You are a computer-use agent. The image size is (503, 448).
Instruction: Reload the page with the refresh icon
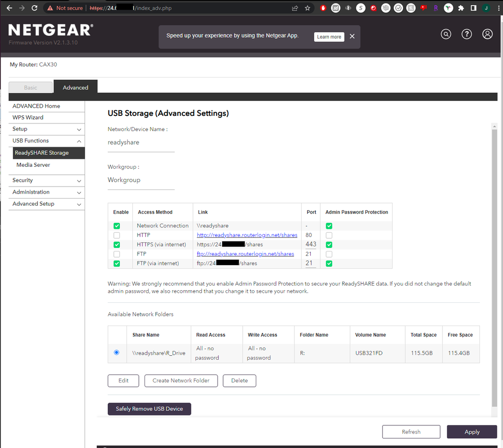34,8
